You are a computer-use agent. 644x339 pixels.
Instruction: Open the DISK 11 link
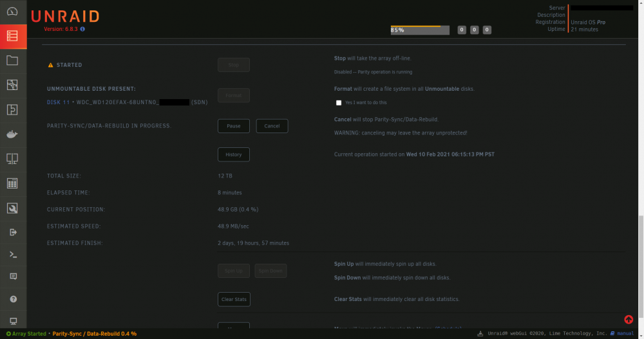point(59,102)
